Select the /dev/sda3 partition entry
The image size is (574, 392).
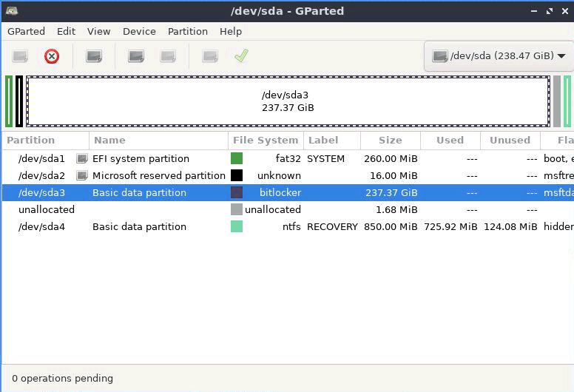tap(288, 192)
